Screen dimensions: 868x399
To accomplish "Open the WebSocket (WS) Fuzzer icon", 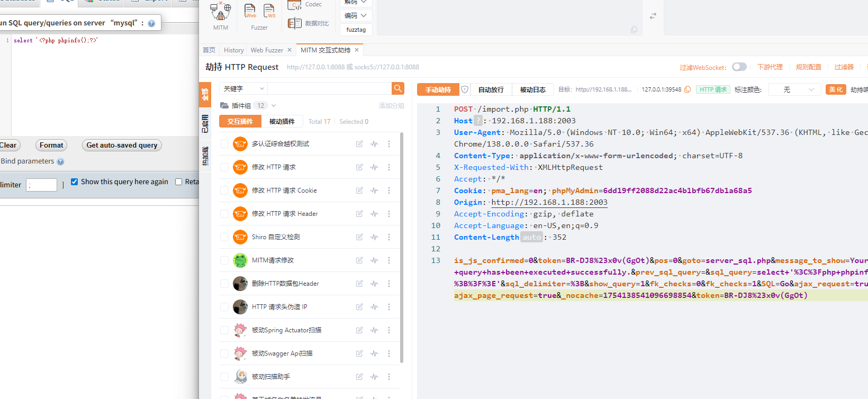I will tap(269, 11).
